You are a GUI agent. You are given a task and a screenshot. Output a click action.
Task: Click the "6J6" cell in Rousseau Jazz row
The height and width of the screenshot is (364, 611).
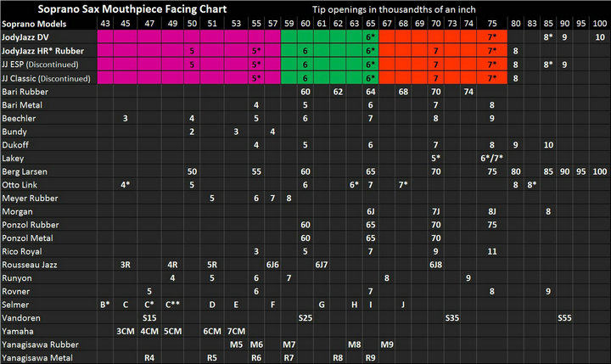272,265
